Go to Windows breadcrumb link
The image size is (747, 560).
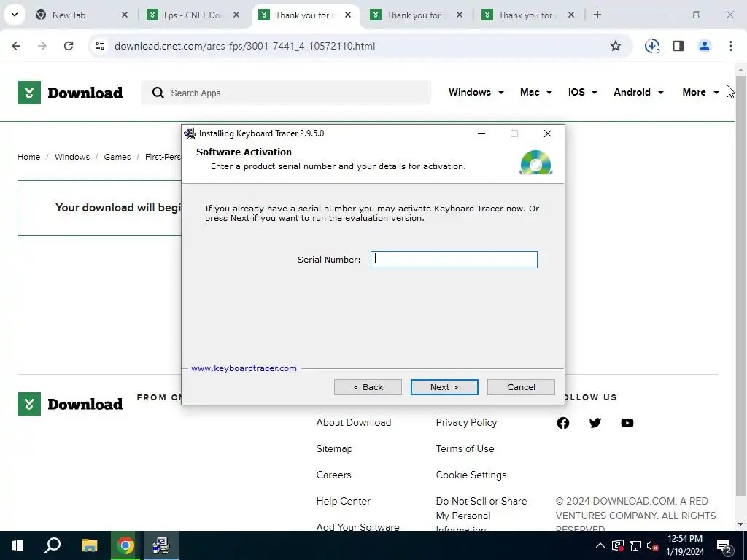click(x=72, y=157)
